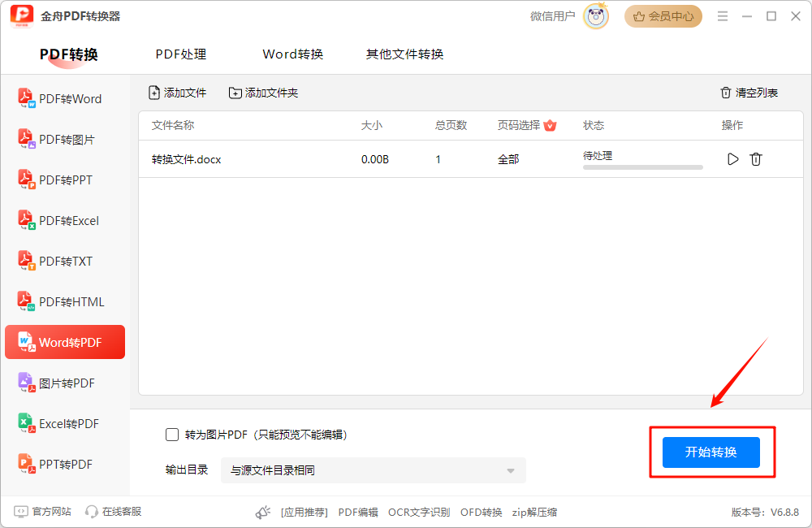Click the 添加文件 plus-file icon
Screen dimensions: 812x528
click(x=153, y=93)
